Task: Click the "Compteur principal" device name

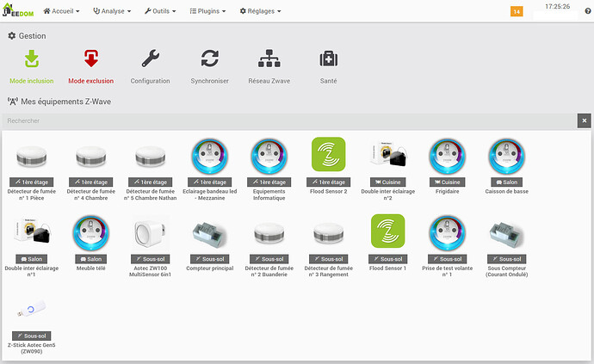Action: (x=209, y=268)
